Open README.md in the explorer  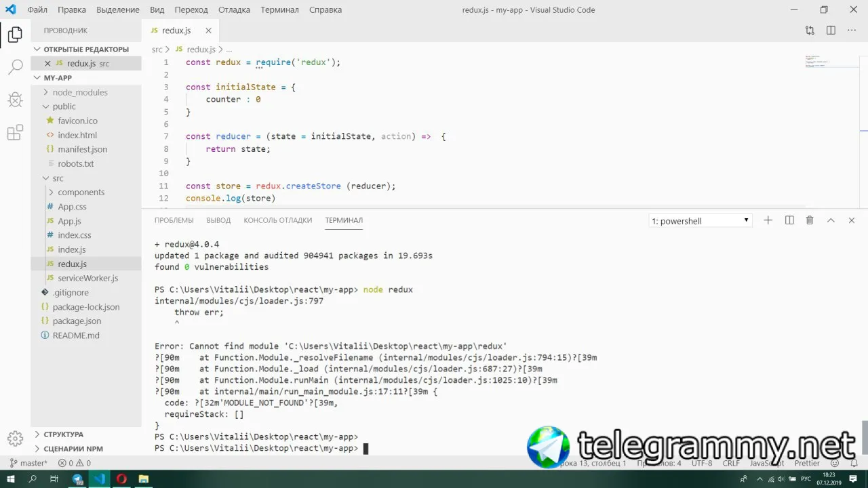click(x=76, y=335)
